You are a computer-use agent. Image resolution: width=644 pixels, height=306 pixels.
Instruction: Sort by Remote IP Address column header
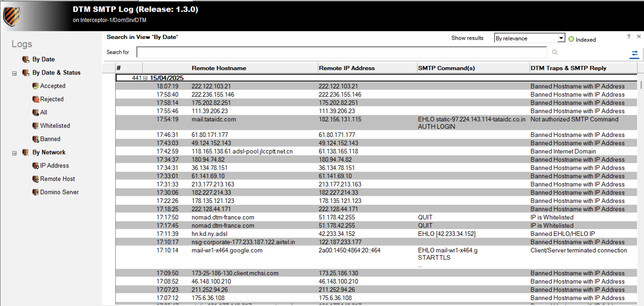(368, 68)
